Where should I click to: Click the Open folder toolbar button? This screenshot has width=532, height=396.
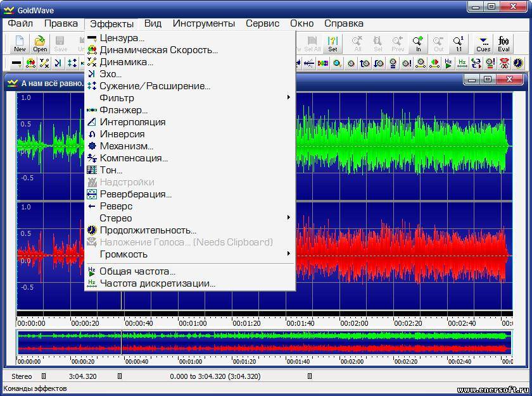pos(40,44)
